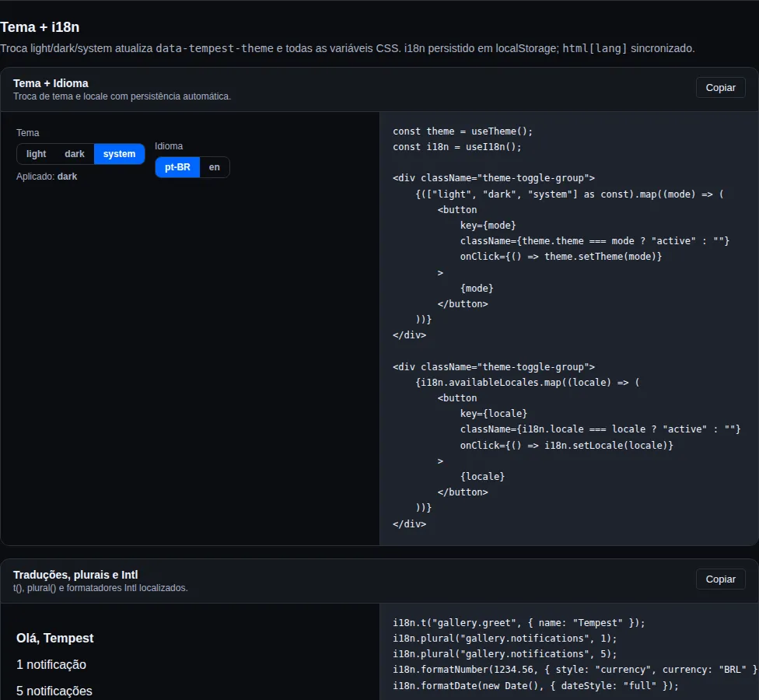The height and width of the screenshot is (700, 759).
Task: Click the Idioma label above language buttons
Action: pos(169,146)
